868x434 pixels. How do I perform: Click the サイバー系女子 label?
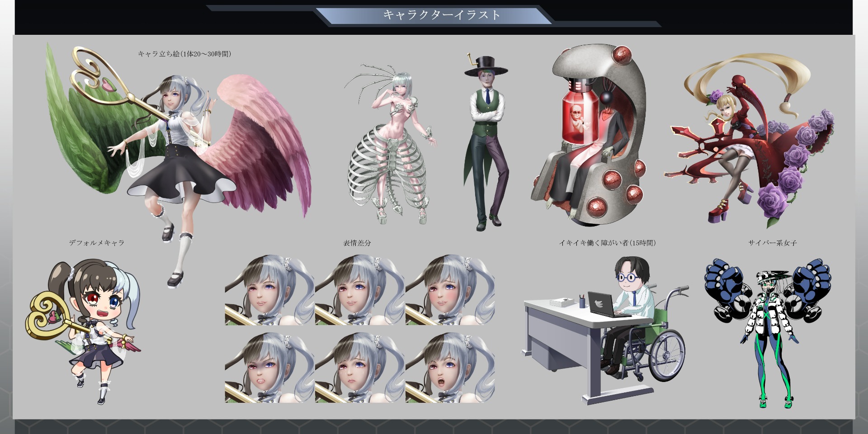coord(772,243)
